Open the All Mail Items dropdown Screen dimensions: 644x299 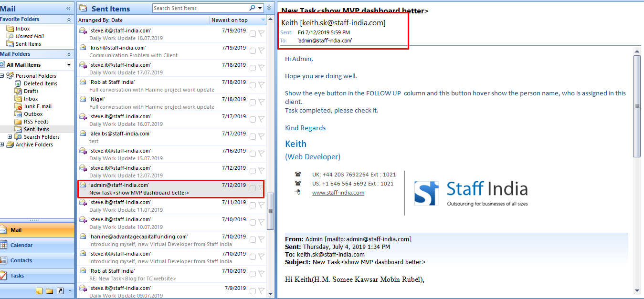pos(69,65)
